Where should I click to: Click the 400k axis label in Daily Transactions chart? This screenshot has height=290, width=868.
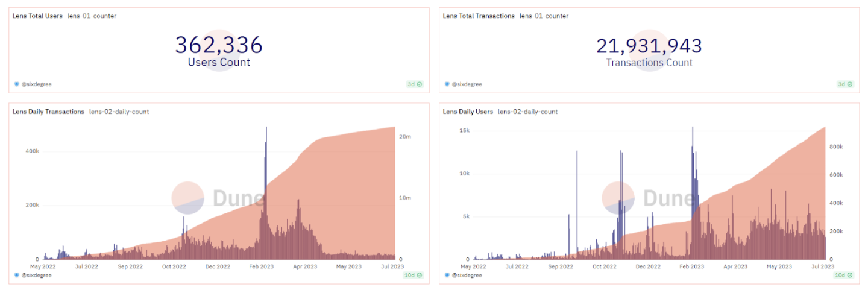[32, 151]
